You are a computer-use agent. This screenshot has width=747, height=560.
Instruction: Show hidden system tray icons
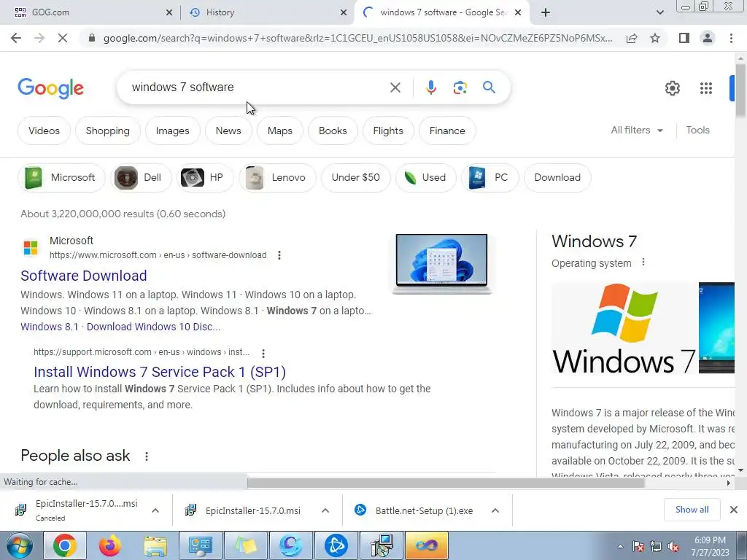click(620, 546)
